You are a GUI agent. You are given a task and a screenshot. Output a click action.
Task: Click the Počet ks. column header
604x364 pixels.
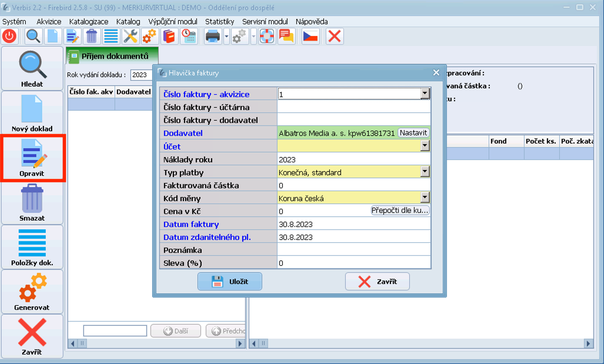pos(541,141)
